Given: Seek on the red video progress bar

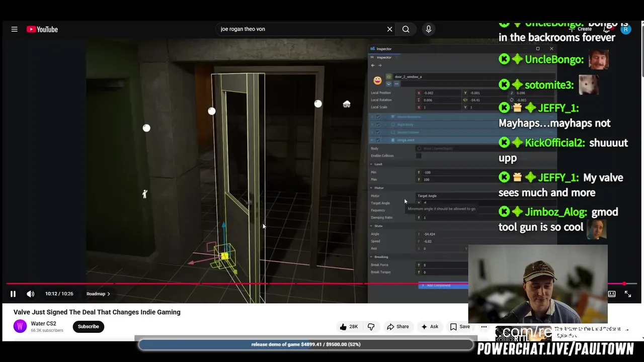Looking at the screenshot, I should 314,284.
